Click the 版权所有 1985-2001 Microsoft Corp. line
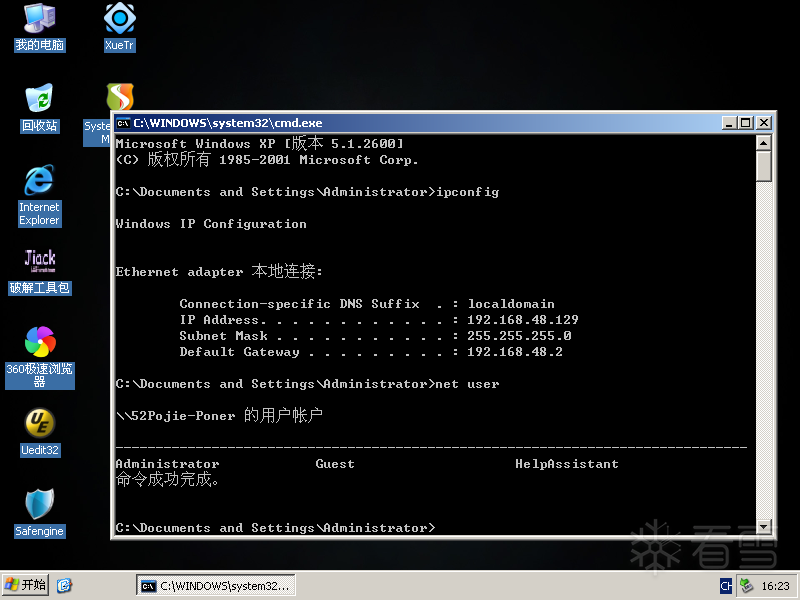 pyautogui.click(x=267, y=159)
